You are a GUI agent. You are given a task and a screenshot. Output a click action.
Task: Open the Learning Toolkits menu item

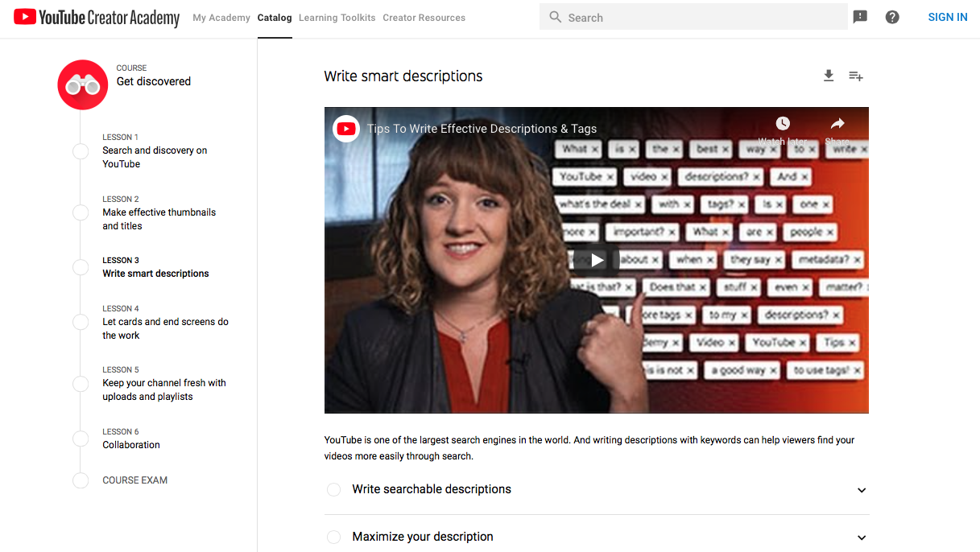pos(337,17)
